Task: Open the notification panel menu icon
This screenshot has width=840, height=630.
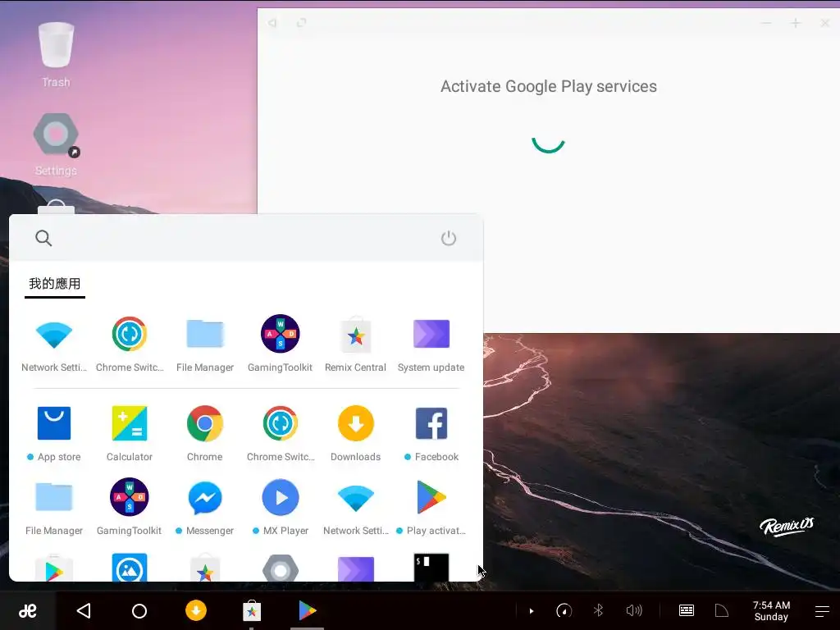Action: click(822, 610)
